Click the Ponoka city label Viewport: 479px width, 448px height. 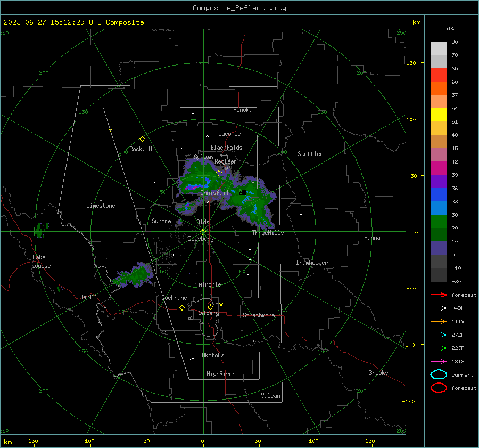[243, 110]
